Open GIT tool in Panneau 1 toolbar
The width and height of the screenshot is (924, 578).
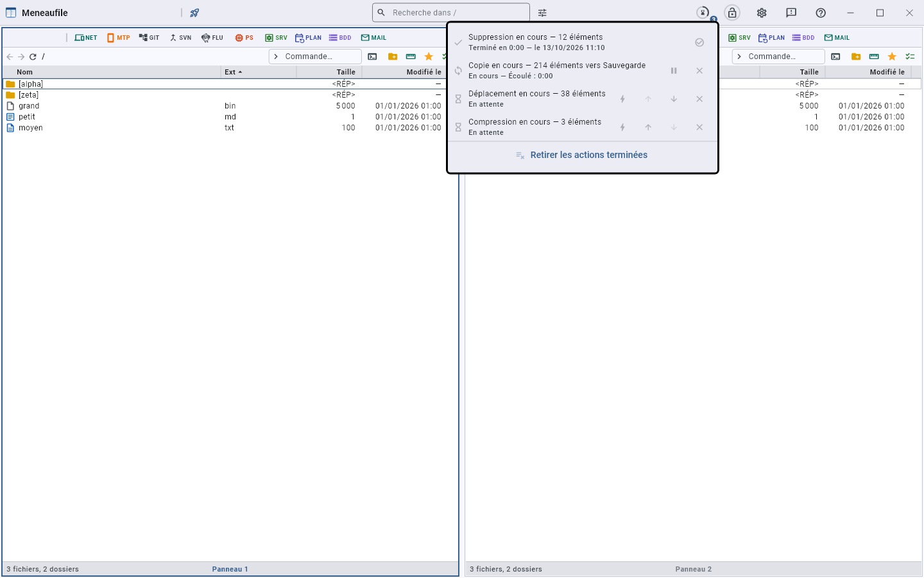pyautogui.click(x=149, y=38)
